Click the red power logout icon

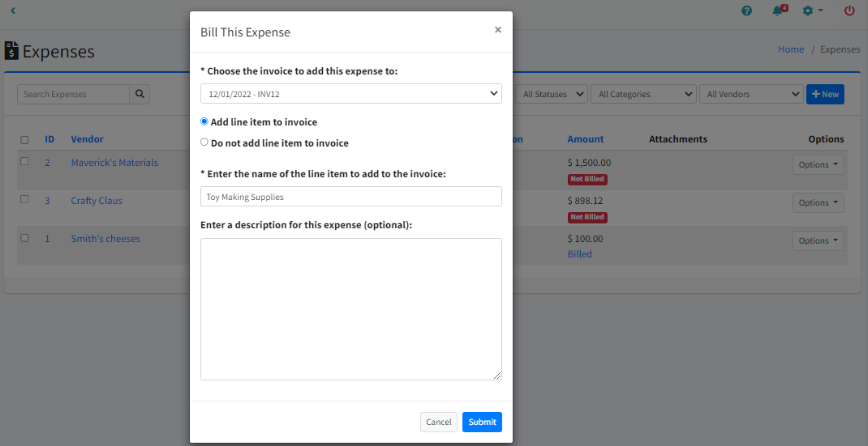[849, 11]
